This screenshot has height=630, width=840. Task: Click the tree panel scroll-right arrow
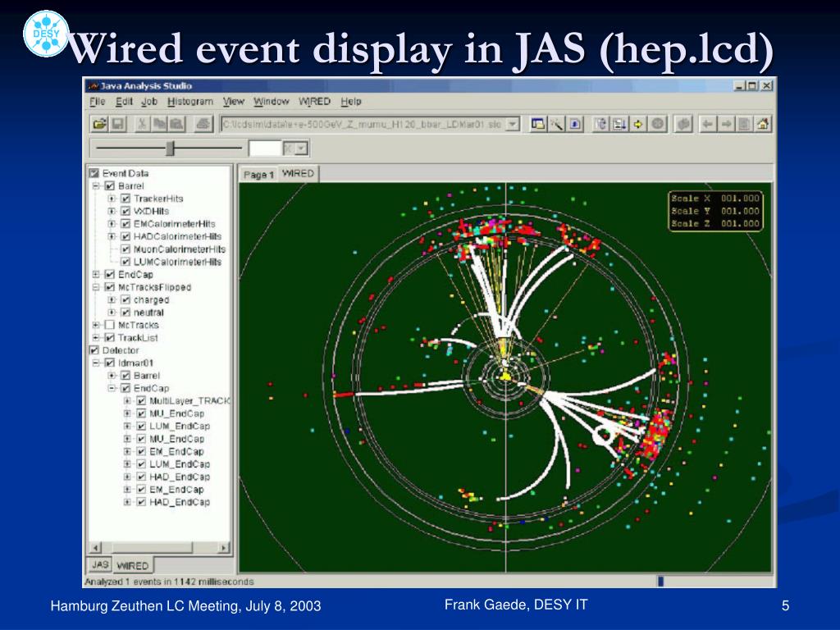click(223, 547)
